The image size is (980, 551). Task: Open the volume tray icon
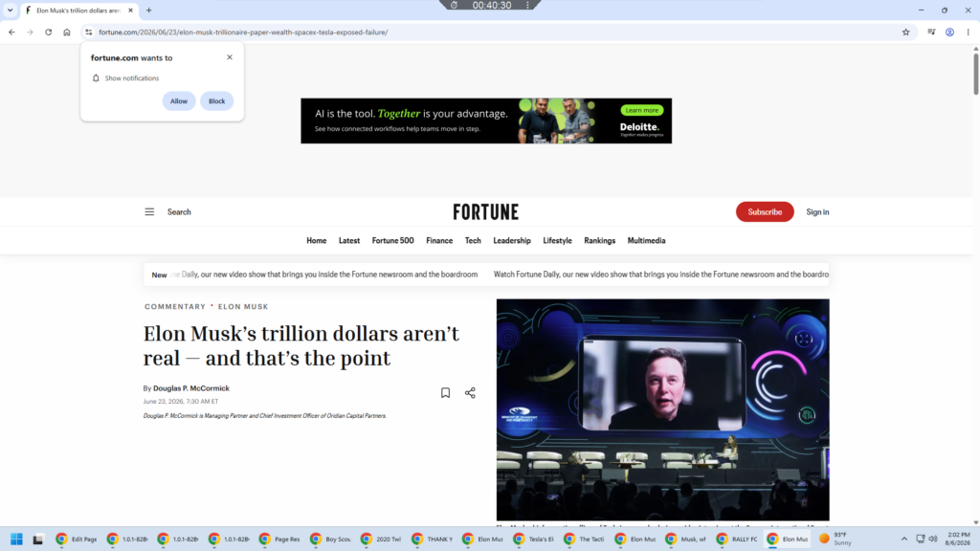pyautogui.click(x=933, y=539)
